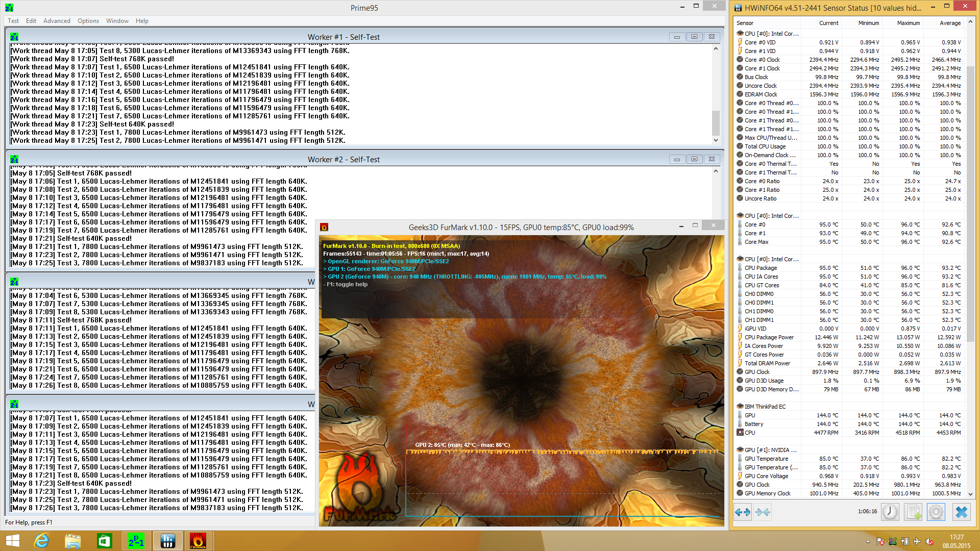Viewport: 980px width, 551px height.
Task: Click the airplane mode tray icon
Action: (x=917, y=542)
